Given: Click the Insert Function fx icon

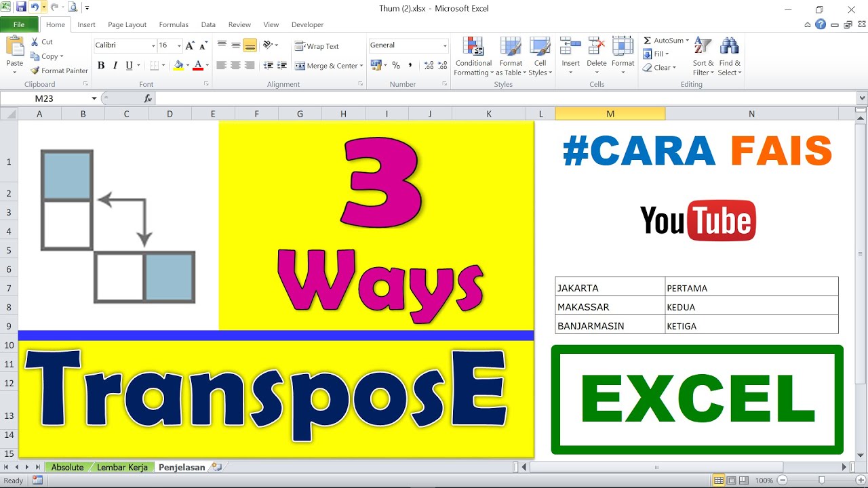Looking at the screenshot, I should [x=148, y=98].
